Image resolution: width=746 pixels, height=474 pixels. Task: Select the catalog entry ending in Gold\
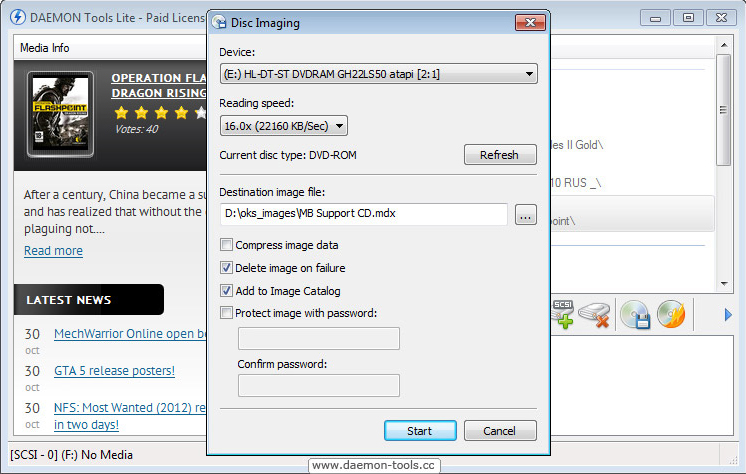(577, 145)
